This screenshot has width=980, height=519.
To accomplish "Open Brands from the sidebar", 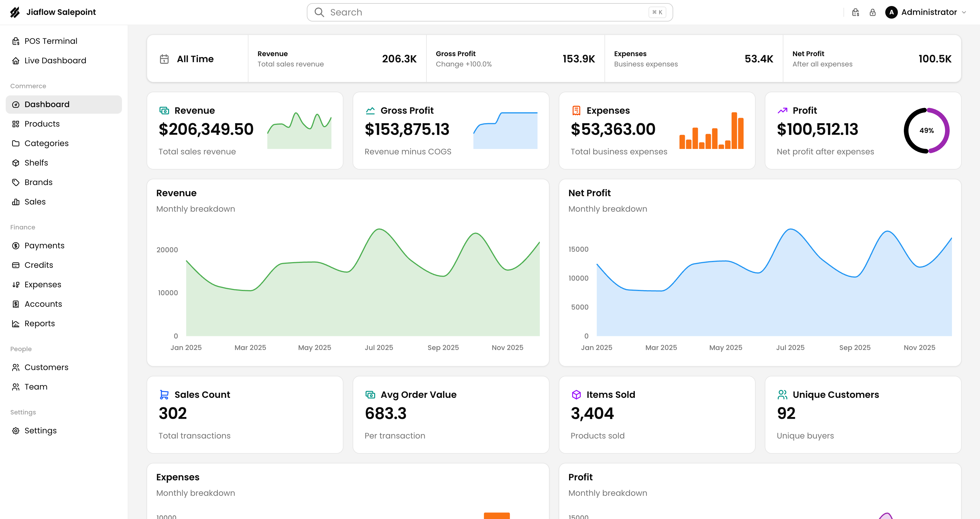I will [x=64, y=182].
